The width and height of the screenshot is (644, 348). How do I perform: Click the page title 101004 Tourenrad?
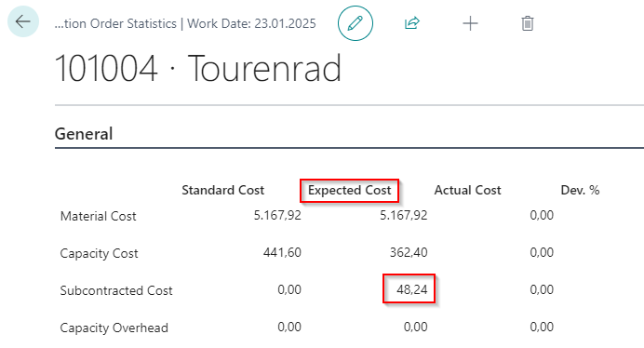point(198,68)
